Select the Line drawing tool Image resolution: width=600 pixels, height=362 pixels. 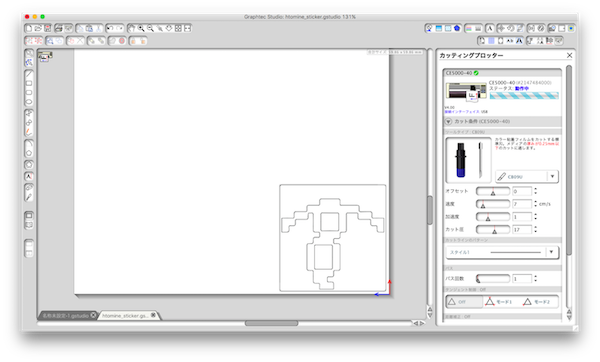29,74
